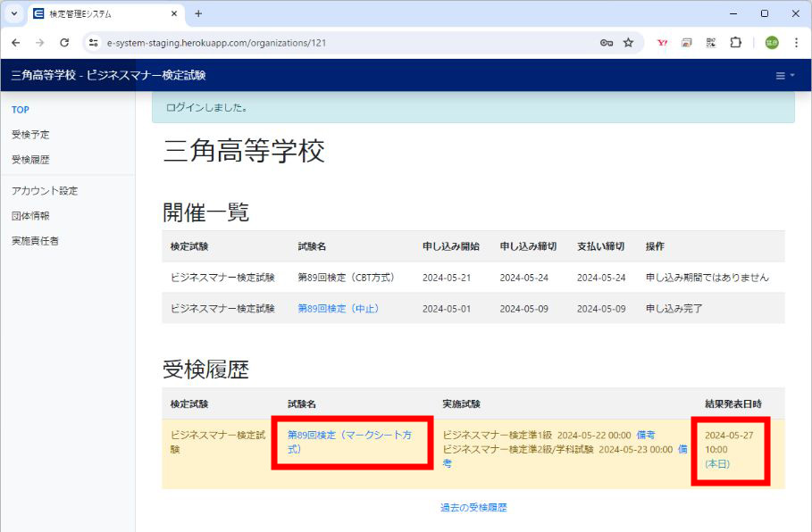
Task: Open 団体情報 in the sidebar
Action: pyautogui.click(x=30, y=216)
